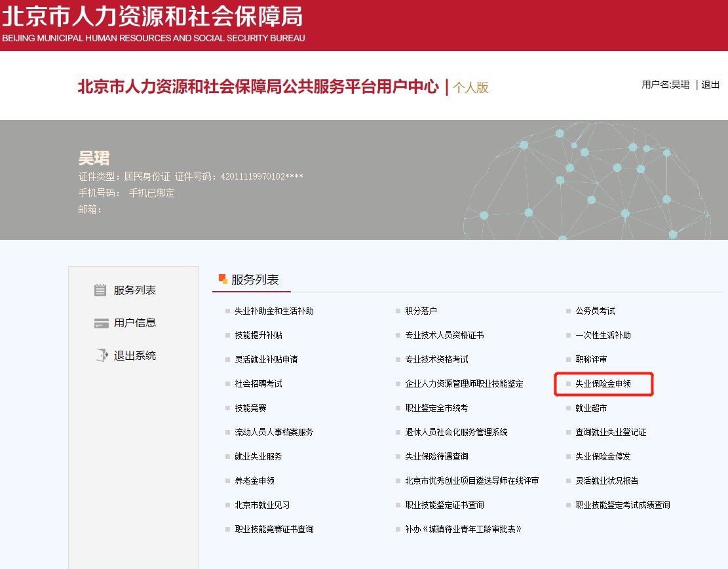
Task: Click the 养老金申领 link
Action: [254, 481]
